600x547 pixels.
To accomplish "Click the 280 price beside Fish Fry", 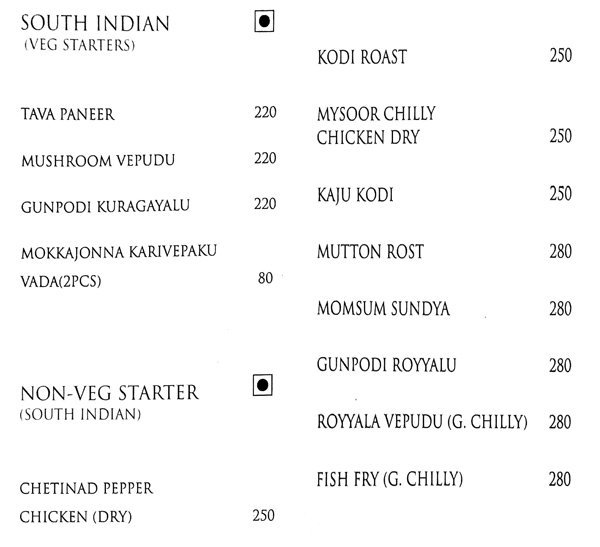I will pos(560,479).
